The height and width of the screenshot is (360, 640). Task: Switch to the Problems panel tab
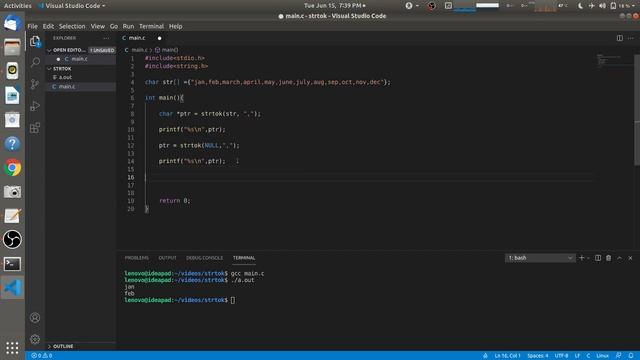click(x=137, y=258)
